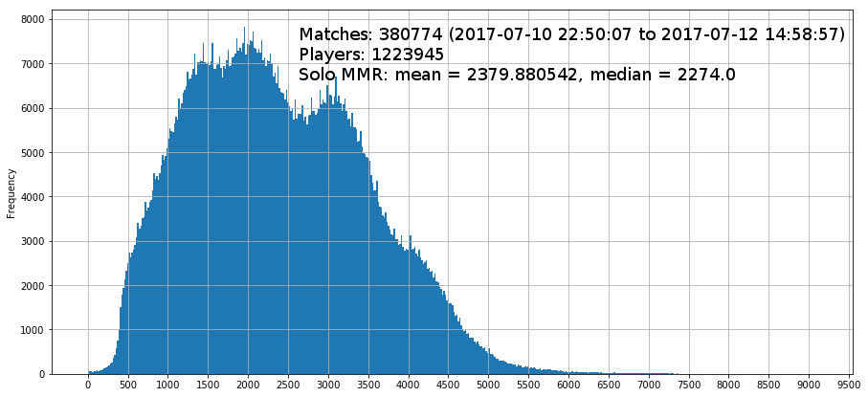Click the 7500 x-axis tick label

pos(689,383)
